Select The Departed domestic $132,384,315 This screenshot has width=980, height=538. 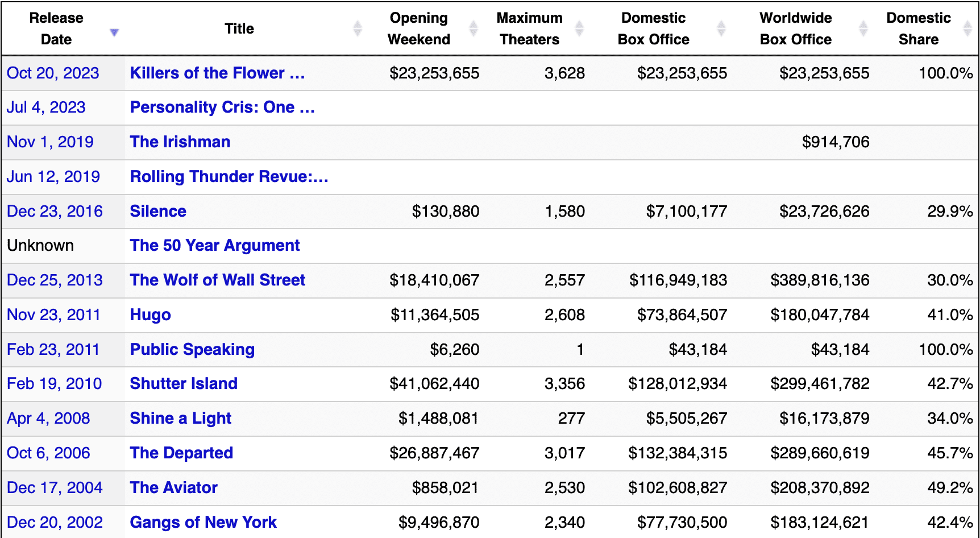(x=678, y=453)
